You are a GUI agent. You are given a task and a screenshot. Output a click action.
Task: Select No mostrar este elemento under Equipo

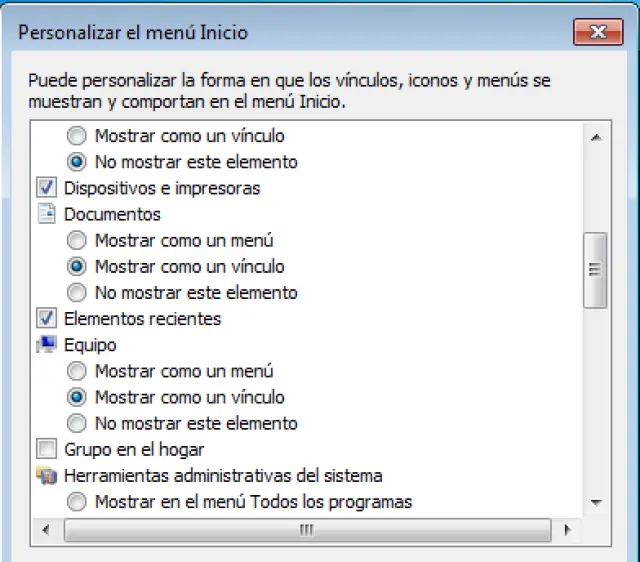click(x=77, y=423)
